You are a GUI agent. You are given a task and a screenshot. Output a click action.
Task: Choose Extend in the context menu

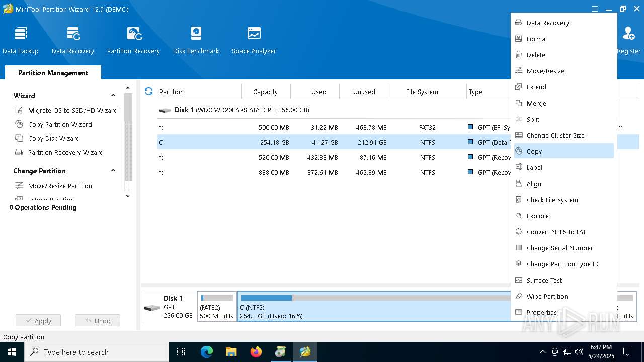(563, 87)
